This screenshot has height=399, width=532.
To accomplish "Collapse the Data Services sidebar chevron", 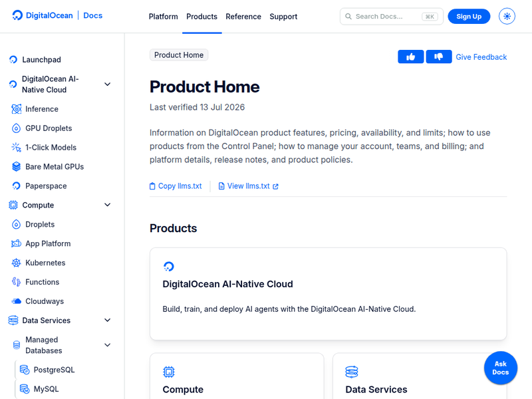I will tap(107, 321).
